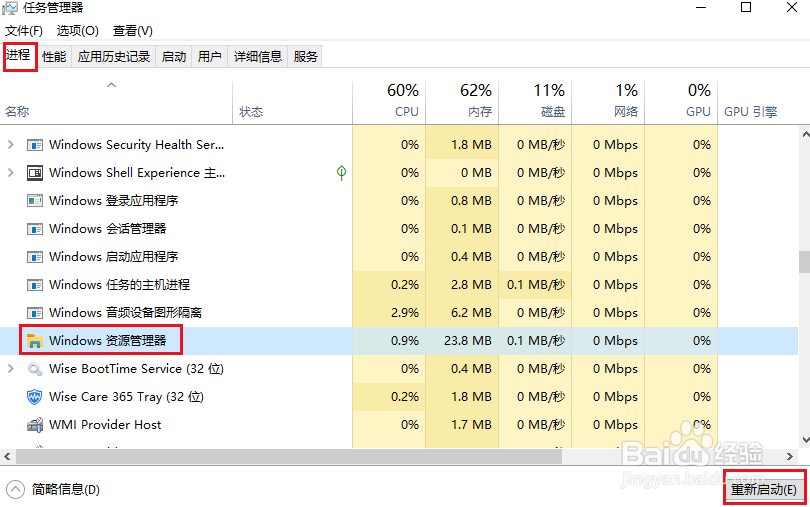Open the 查看(V) menu

[133, 31]
